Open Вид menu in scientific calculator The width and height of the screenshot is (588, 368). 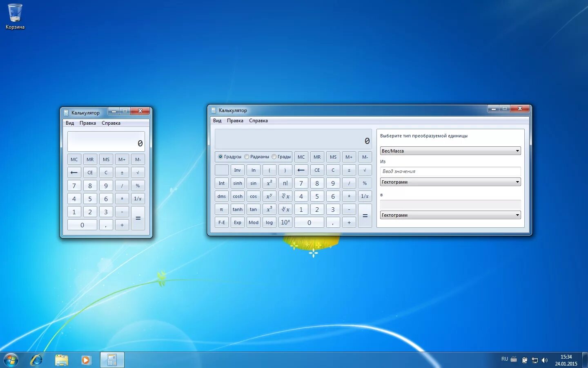(217, 121)
